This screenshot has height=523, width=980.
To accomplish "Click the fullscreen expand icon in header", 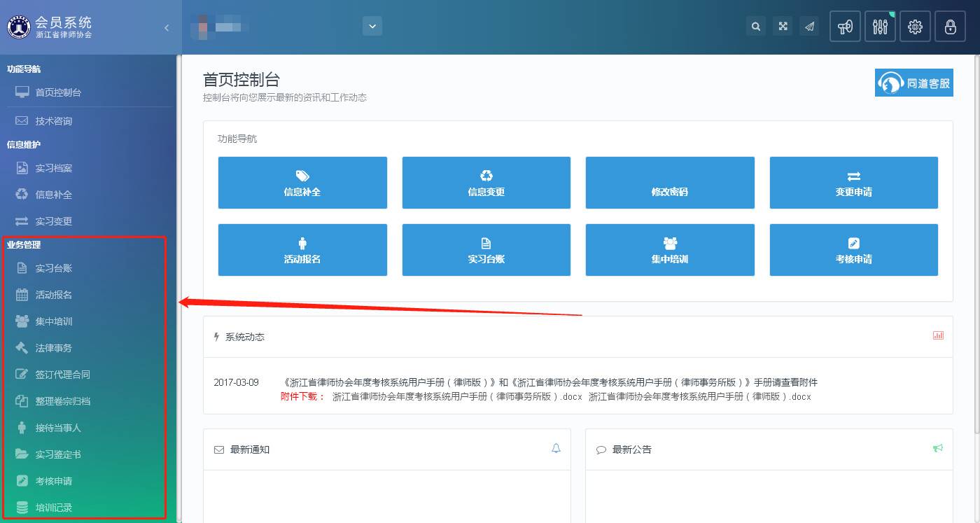I will click(x=783, y=27).
